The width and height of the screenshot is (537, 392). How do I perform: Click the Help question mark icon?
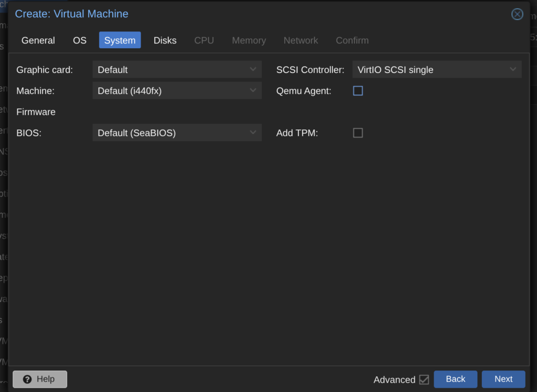(x=27, y=379)
